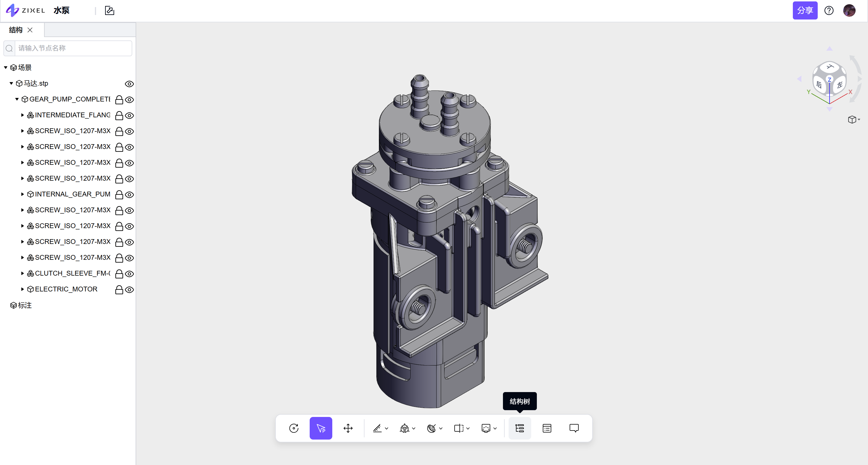Focus the 请输入节点名称 search field
868x465 pixels.
pyautogui.click(x=73, y=48)
